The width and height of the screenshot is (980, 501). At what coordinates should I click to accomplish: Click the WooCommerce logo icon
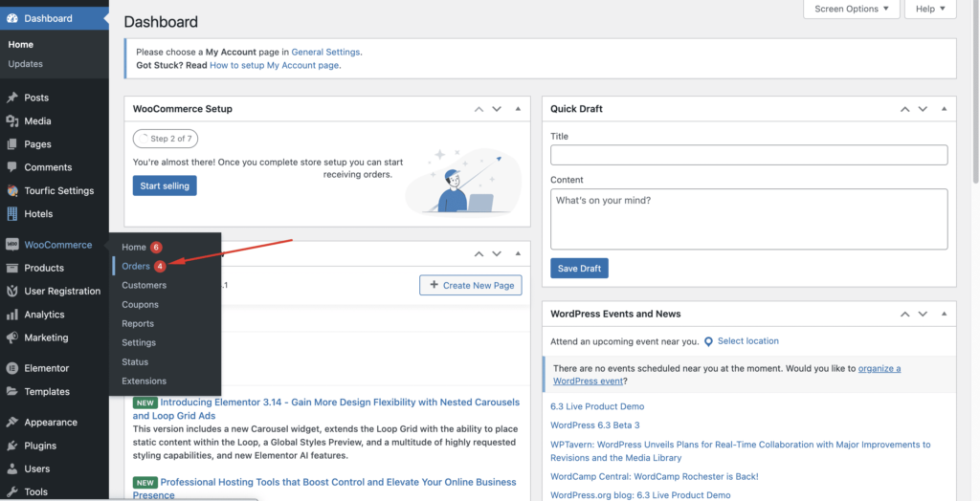11,245
